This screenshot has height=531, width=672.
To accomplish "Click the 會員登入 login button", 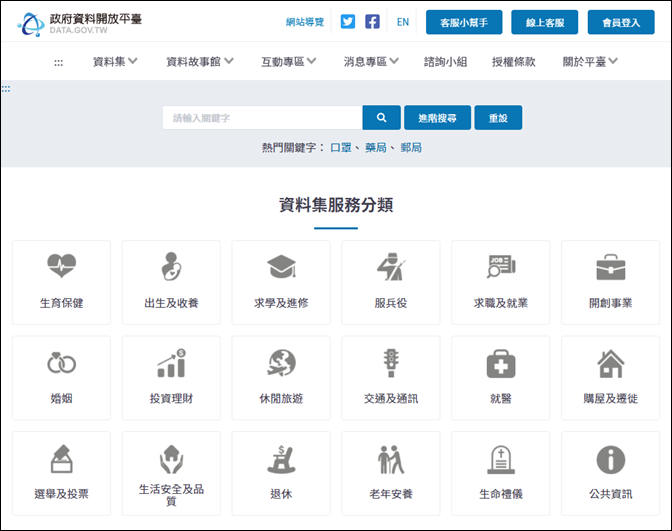I will (621, 22).
